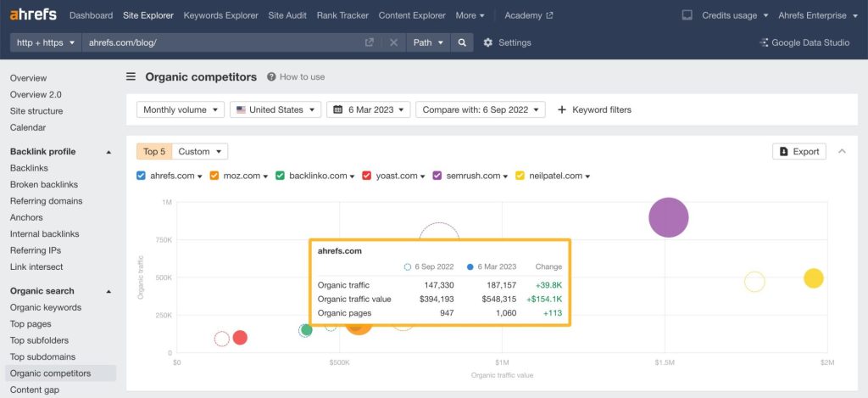Image resolution: width=868 pixels, height=398 pixels.
Task: Open URL in new tab icon
Action: point(370,42)
